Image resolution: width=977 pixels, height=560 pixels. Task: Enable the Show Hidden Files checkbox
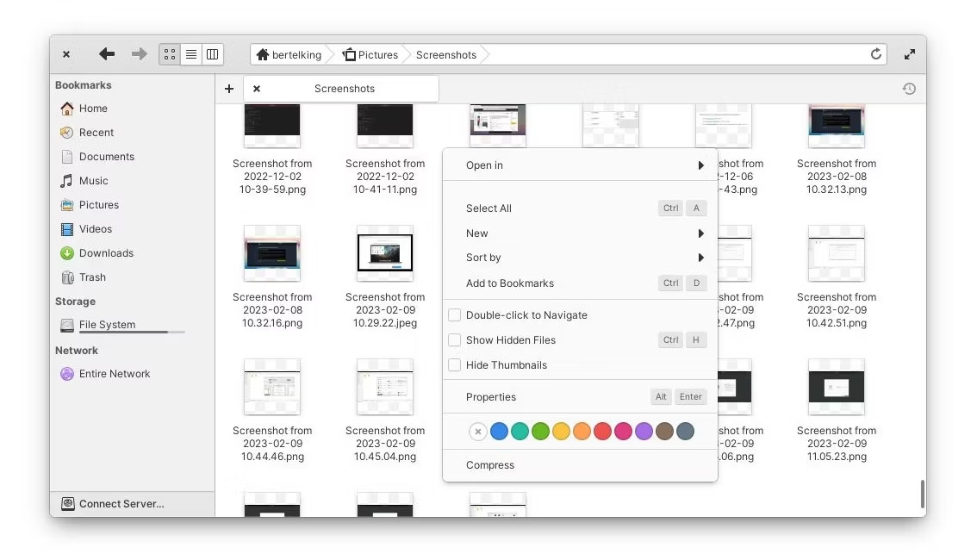[455, 340]
